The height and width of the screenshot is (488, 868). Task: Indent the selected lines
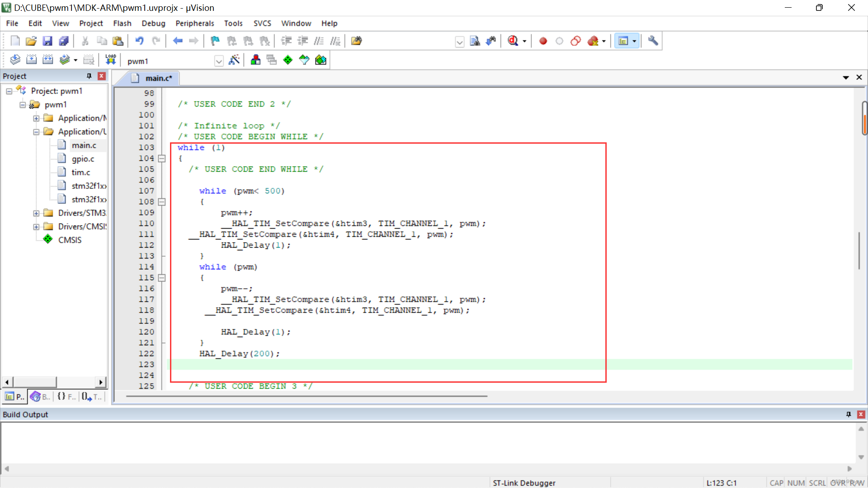coord(286,41)
